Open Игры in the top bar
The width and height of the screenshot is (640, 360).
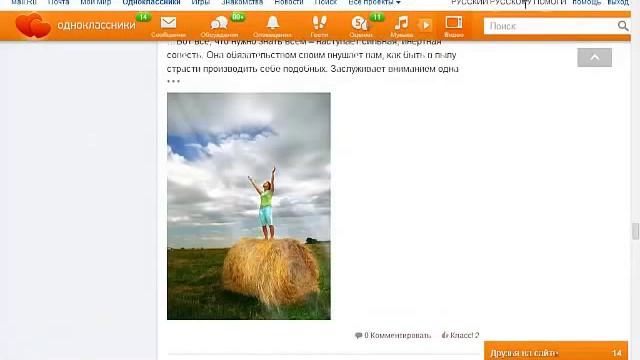200,2
